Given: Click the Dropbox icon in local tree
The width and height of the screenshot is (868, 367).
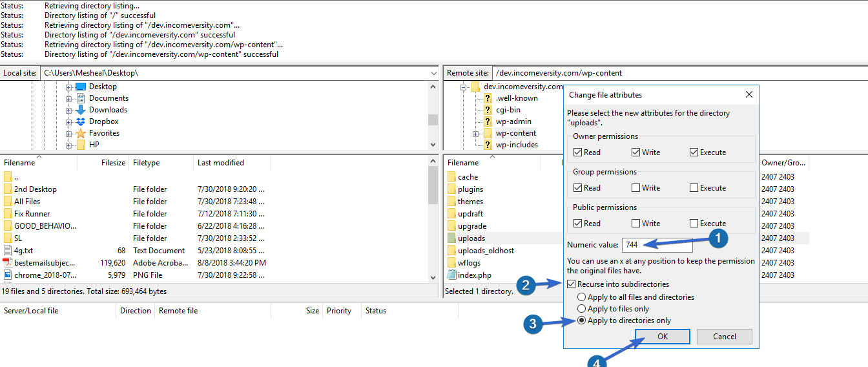Looking at the screenshot, I should 81,121.
